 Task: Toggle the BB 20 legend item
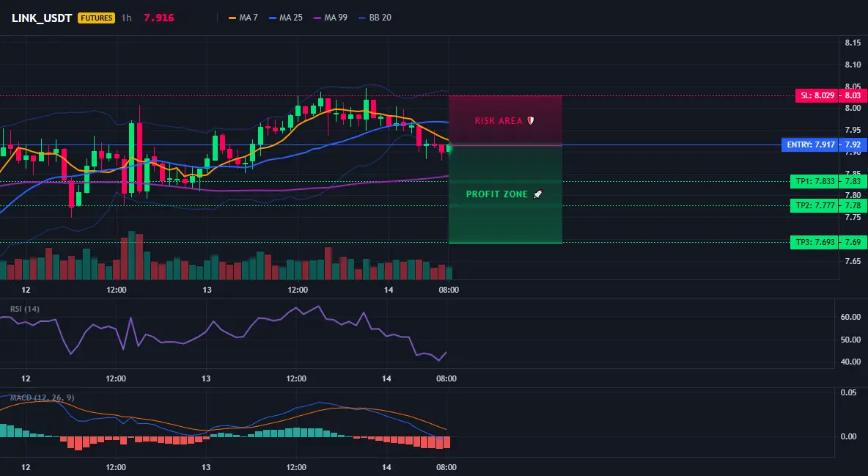pos(375,18)
